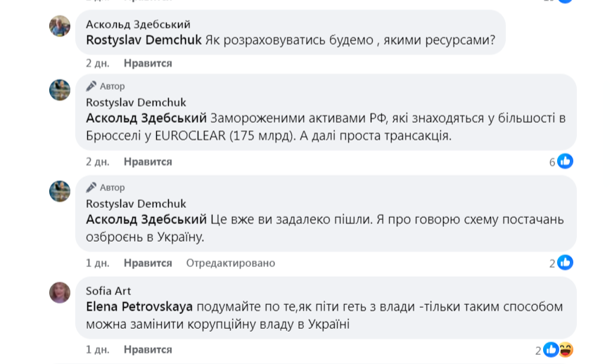The image size is (612, 364).
Task: Open Sofia Art's profile picture
Action: coord(60,292)
